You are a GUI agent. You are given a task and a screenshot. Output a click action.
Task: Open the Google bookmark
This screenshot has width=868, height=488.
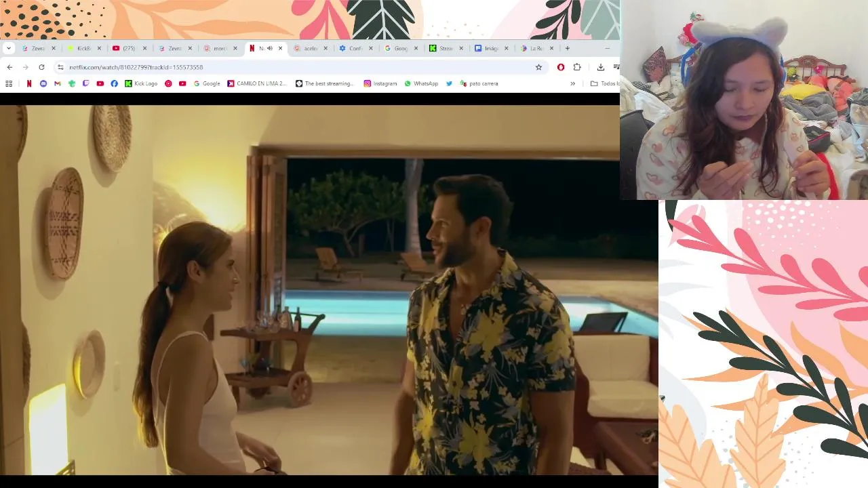click(x=207, y=83)
